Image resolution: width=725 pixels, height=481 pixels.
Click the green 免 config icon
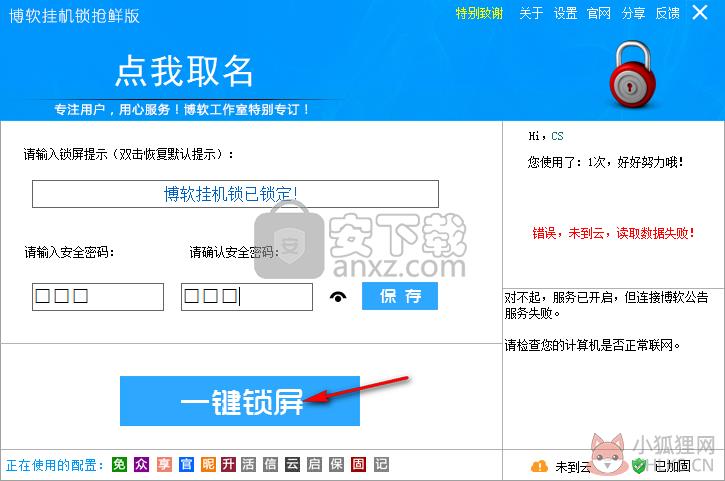point(119,464)
